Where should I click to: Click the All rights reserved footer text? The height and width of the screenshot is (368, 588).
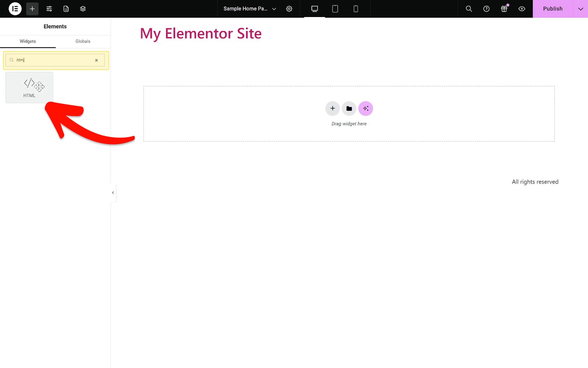[x=535, y=182]
